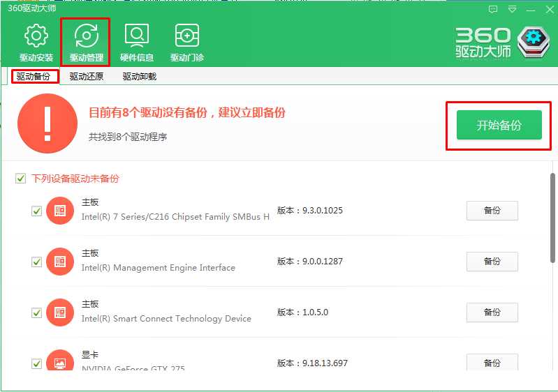Viewport: 558px width, 392px height.
Task: Click the SMBus motherboard device icon
Action: [60, 211]
